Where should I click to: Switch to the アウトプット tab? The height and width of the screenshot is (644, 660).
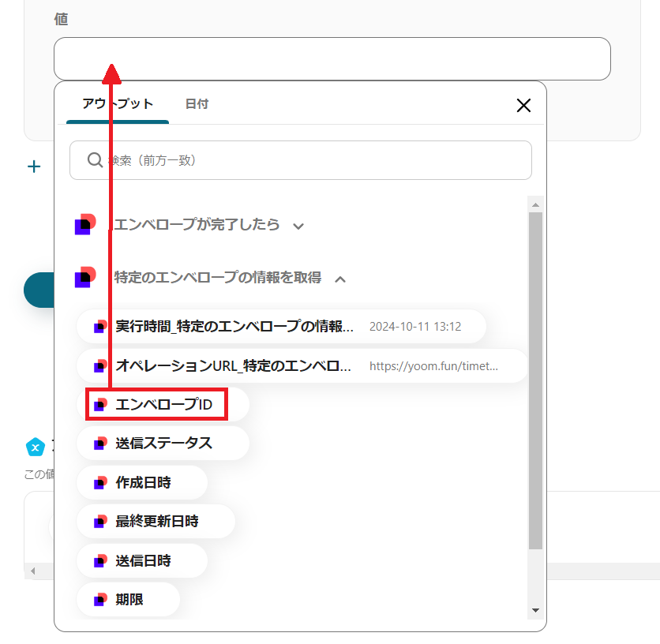[118, 104]
